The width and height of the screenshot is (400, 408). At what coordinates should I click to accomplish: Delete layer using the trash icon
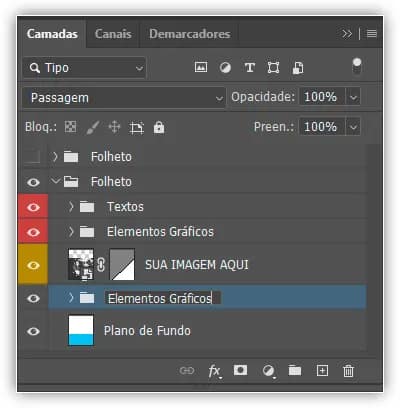(x=348, y=371)
